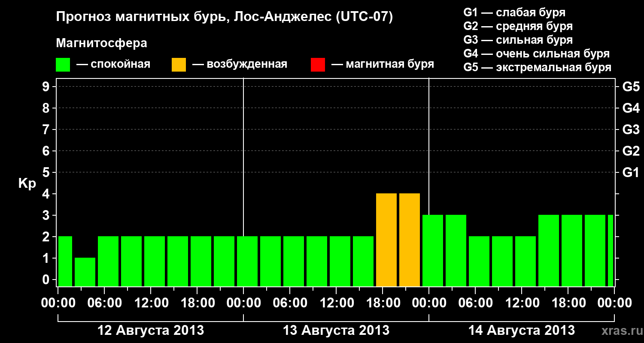Click the right-axis G1 level label
The width and height of the screenshot is (644, 343).
point(631,172)
